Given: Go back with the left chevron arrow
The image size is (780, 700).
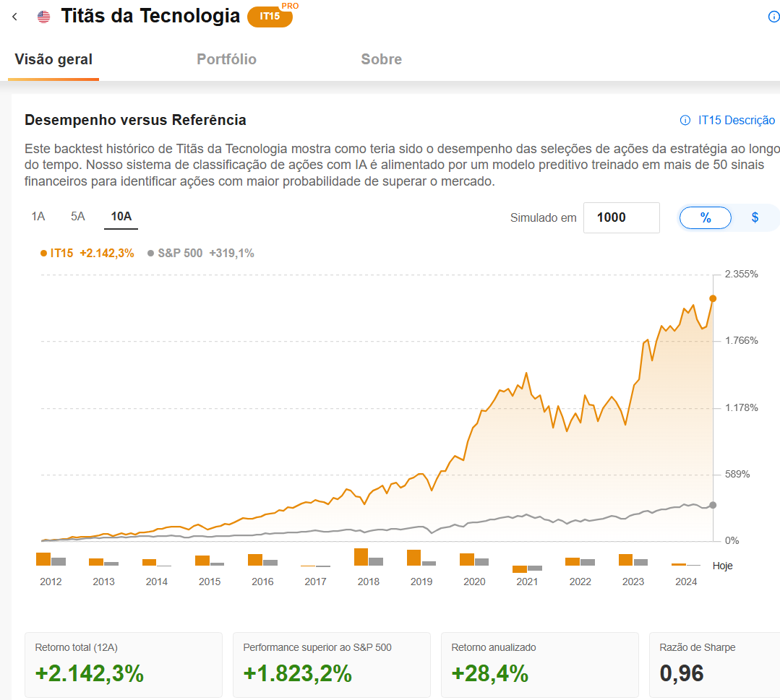Looking at the screenshot, I should (x=15, y=17).
